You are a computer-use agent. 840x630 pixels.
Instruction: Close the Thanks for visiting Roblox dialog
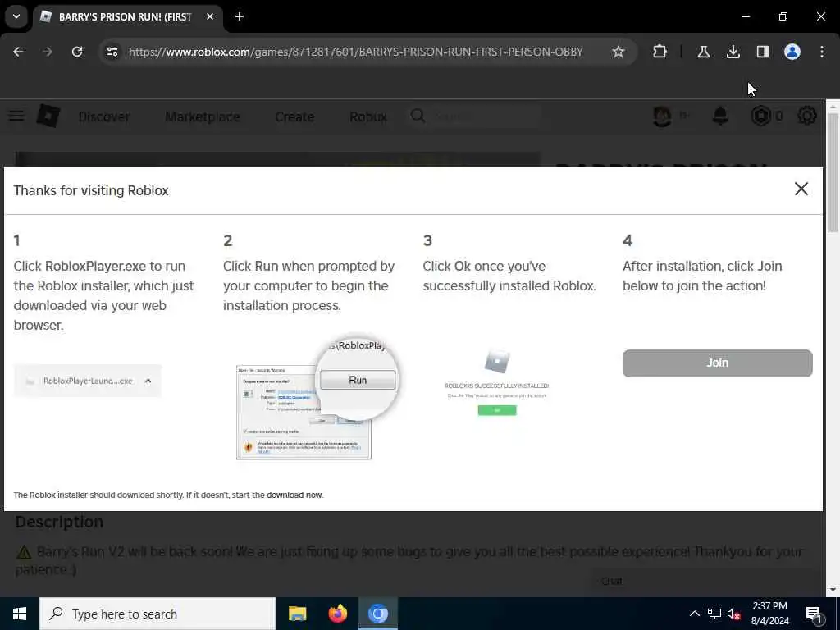click(801, 189)
